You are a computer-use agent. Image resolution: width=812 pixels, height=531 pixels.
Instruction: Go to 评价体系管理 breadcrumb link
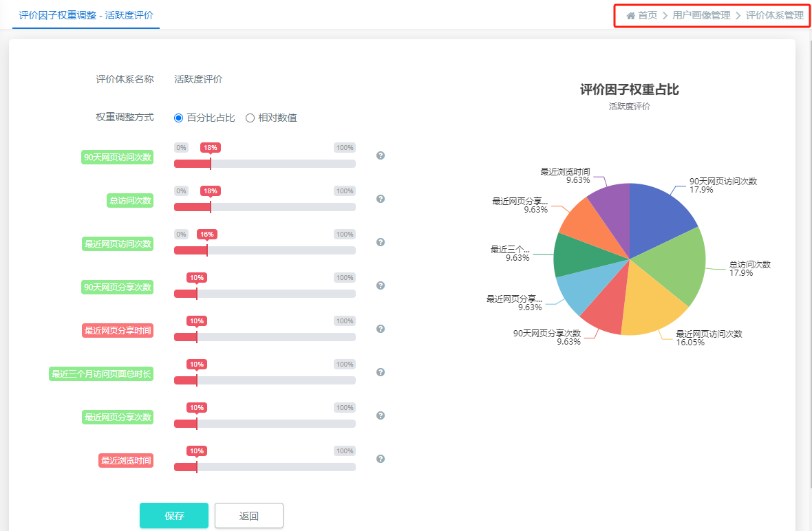point(775,16)
